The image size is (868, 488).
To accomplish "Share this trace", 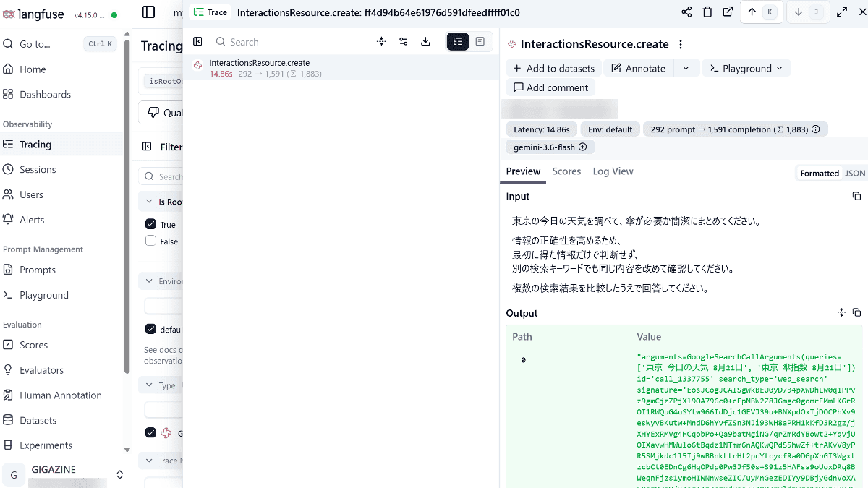I will [x=686, y=12].
